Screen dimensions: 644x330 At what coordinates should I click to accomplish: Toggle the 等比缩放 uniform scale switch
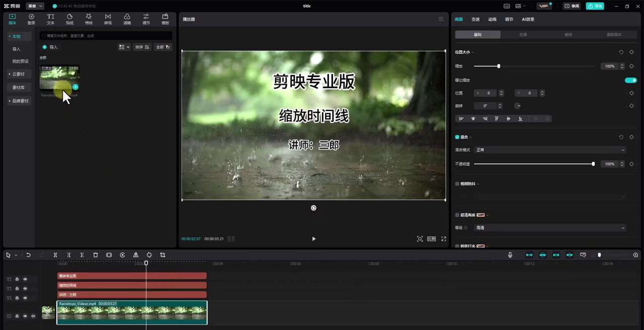pyautogui.click(x=631, y=80)
